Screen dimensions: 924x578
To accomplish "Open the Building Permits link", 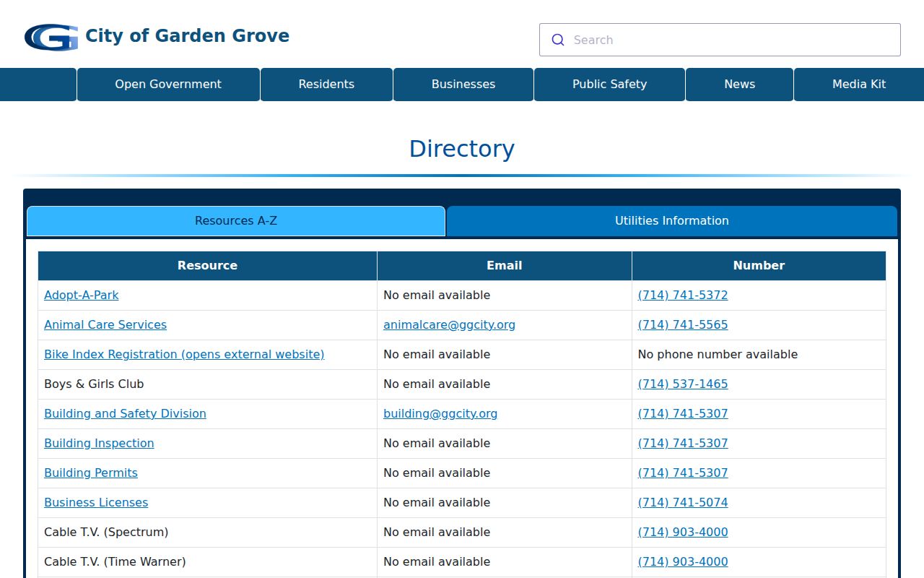I will pyautogui.click(x=91, y=473).
